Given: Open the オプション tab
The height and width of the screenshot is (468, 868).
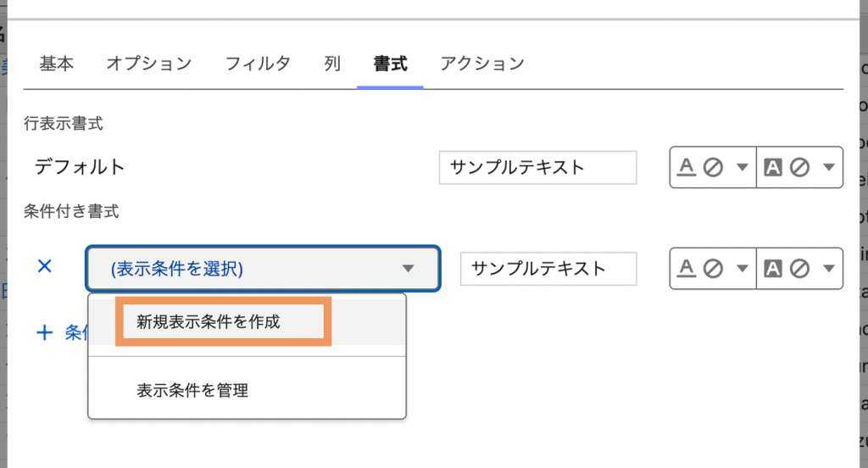Looking at the screenshot, I should click(149, 64).
